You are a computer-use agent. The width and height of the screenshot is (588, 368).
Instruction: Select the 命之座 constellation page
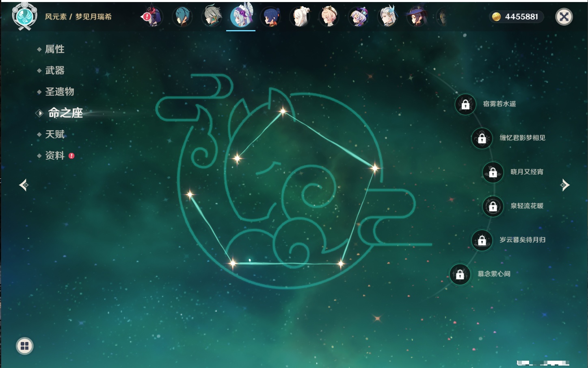point(65,113)
